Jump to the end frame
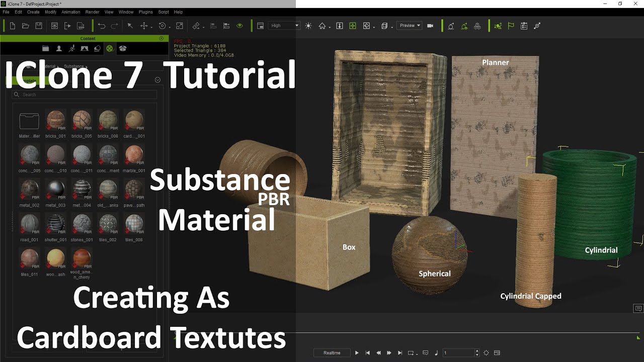Screen dimensions: 644x362 point(400,353)
